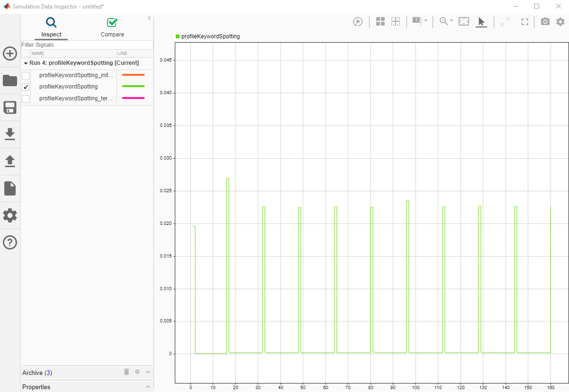The height and width of the screenshot is (392, 569).
Task: Click the save disk icon in sidebar
Action: click(x=10, y=107)
